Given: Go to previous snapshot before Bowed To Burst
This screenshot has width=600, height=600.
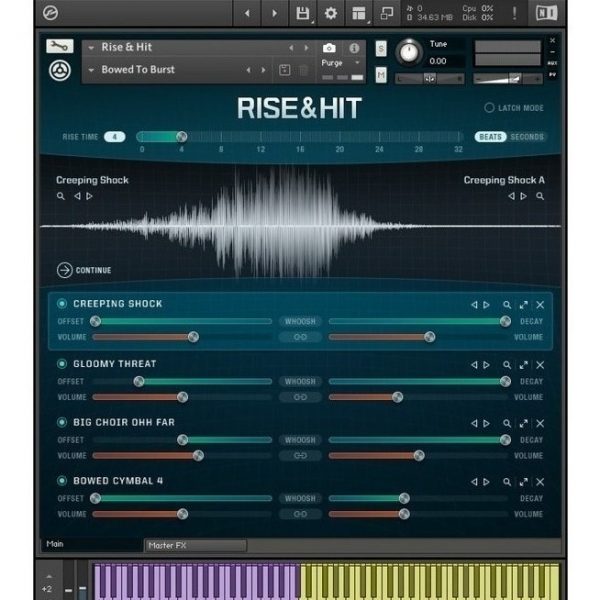Looking at the screenshot, I should 248,70.
